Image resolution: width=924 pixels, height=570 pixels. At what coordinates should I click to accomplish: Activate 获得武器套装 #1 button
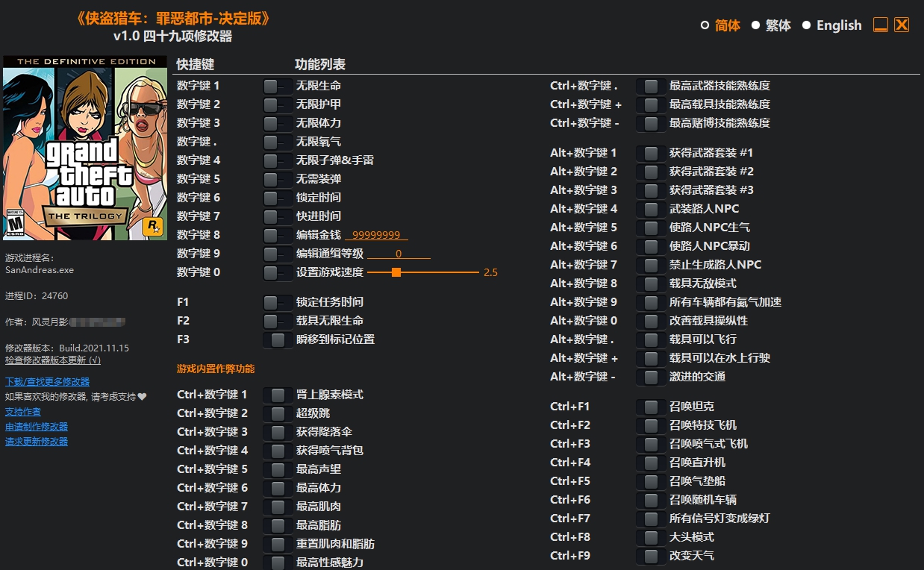[x=651, y=153]
